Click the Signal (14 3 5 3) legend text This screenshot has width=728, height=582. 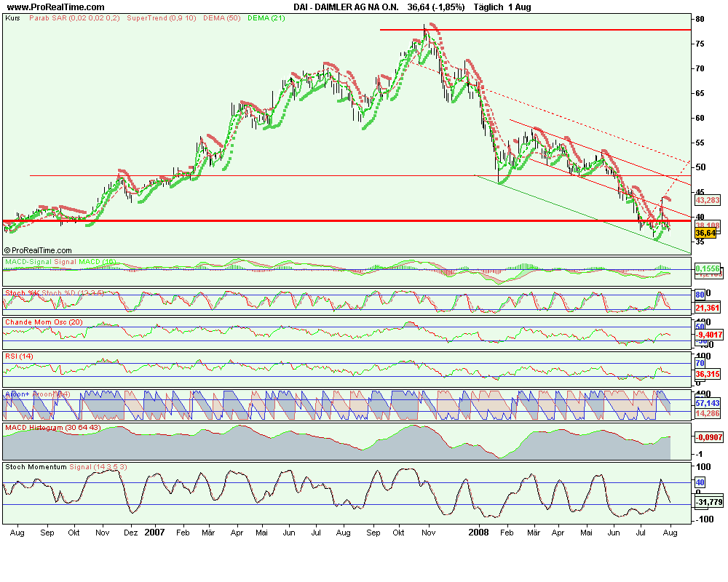pos(98,467)
